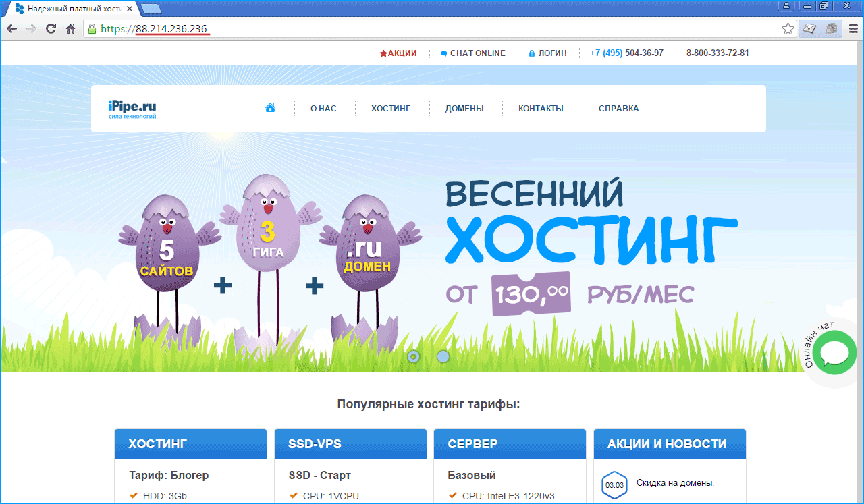Open a new tab with the tab button
The width and height of the screenshot is (864, 504).
(151, 9)
